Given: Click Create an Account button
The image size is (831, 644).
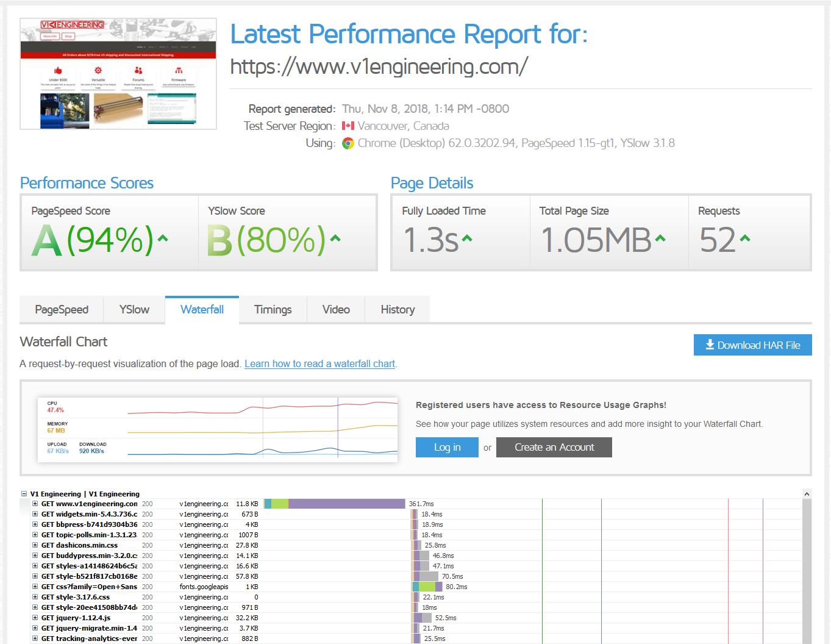Looking at the screenshot, I should (554, 447).
